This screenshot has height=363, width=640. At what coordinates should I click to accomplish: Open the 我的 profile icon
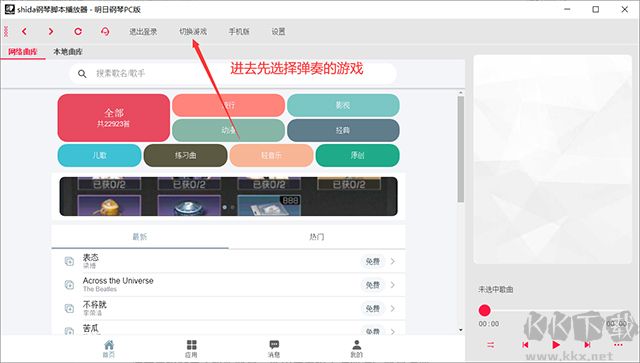pos(357,348)
